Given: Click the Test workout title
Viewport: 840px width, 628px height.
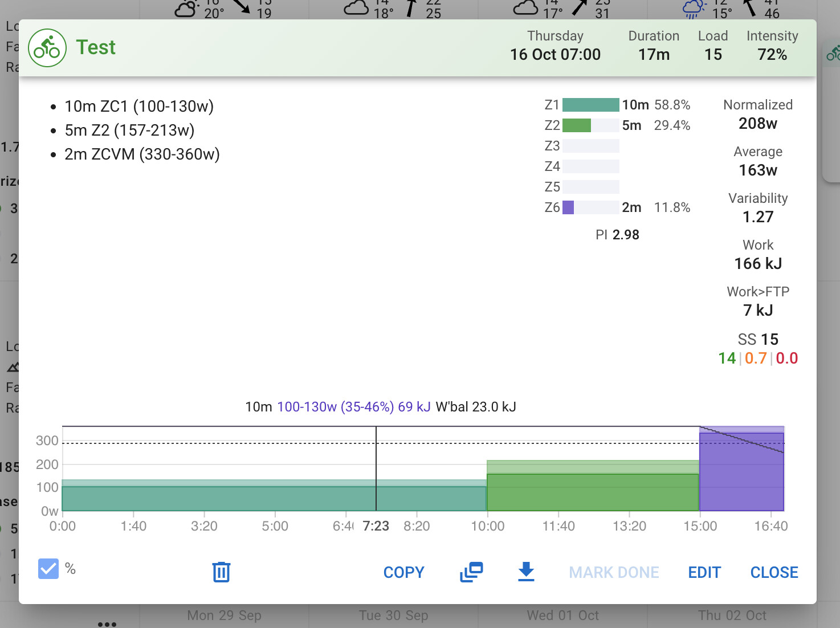Looking at the screenshot, I should pyautogui.click(x=96, y=47).
